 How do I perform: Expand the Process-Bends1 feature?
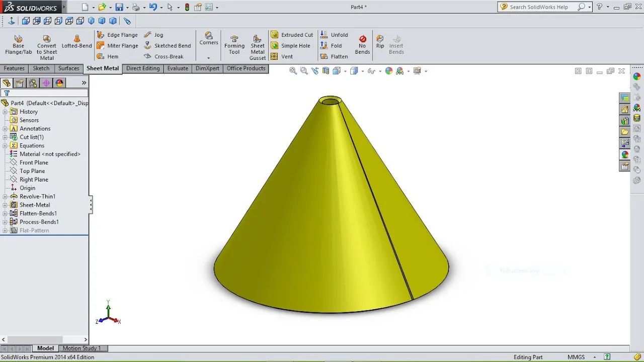pyautogui.click(x=5, y=222)
